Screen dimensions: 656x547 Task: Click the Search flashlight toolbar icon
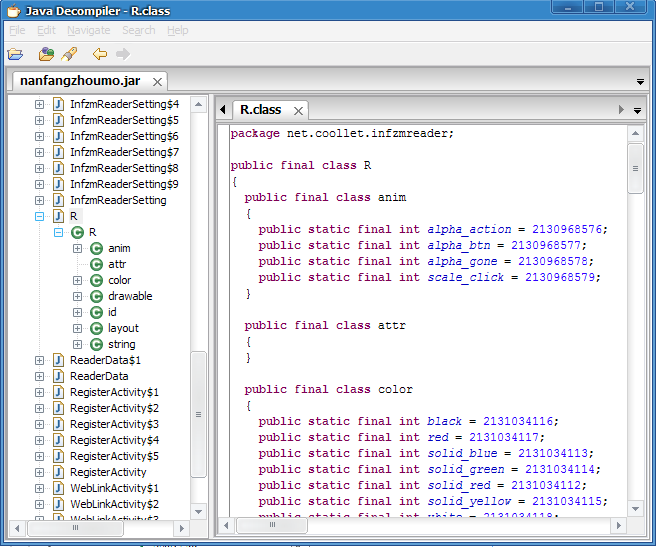click(69, 54)
